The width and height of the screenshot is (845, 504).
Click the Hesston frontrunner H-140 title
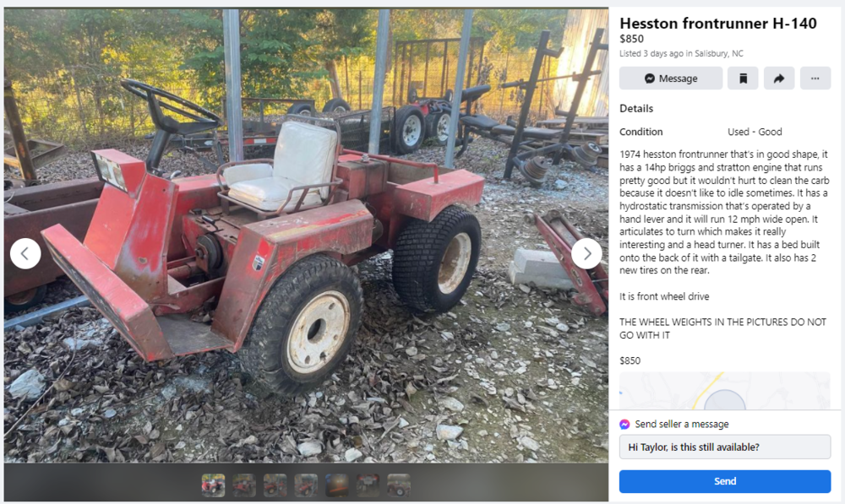[717, 23]
